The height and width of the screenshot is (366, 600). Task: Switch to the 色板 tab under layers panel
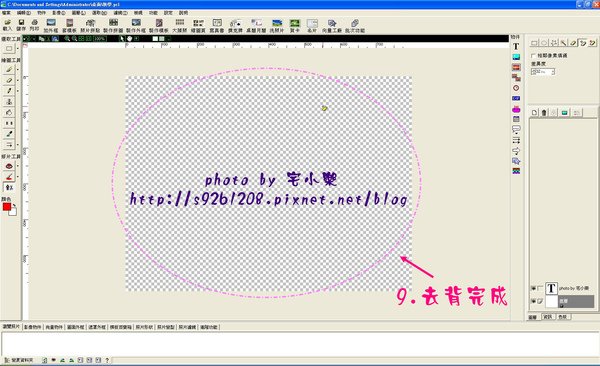(562, 317)
